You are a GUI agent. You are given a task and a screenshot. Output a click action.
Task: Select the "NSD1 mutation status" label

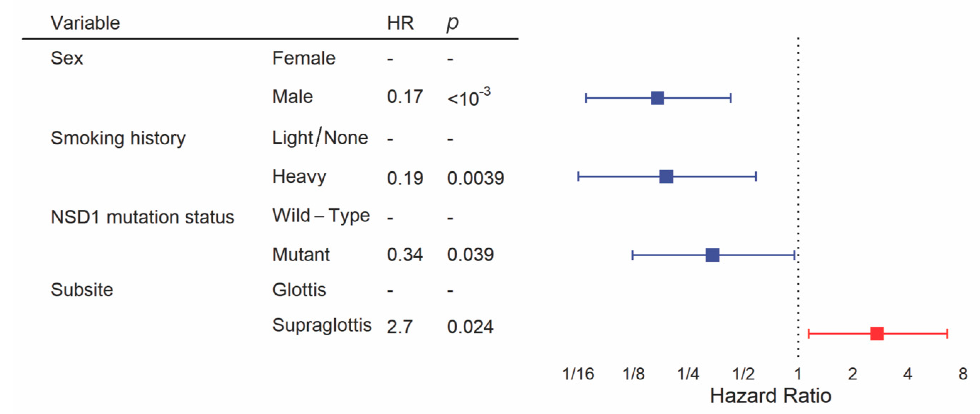(142, 217)
